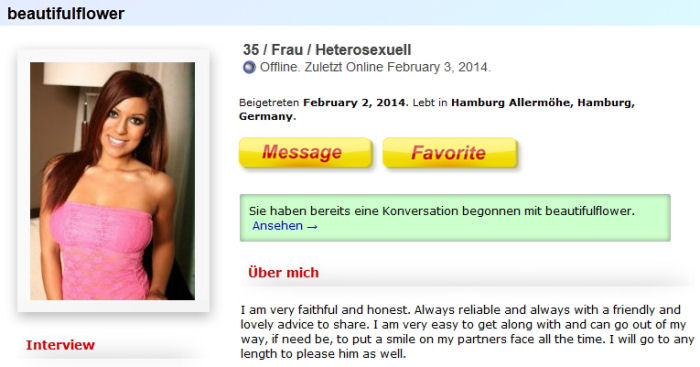Screen dimensions: 700x367
Task: Click the green conversation notice box
Action: 455,218
